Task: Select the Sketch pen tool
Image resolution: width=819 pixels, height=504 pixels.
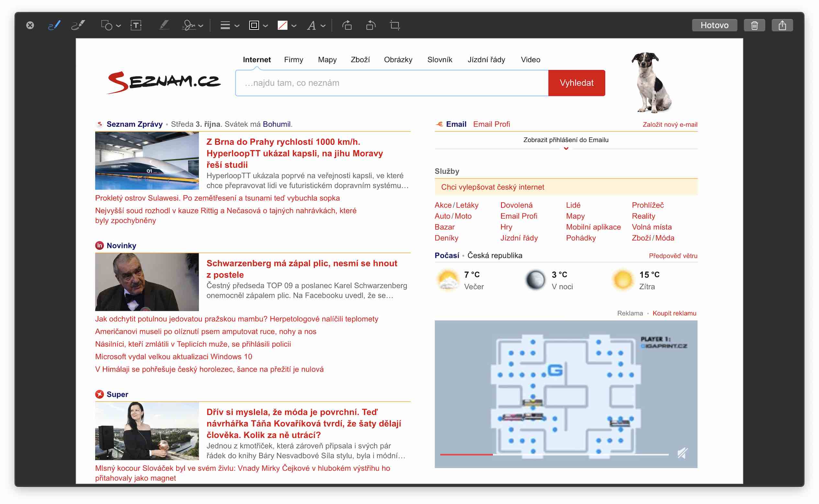Action: point(54,25)
